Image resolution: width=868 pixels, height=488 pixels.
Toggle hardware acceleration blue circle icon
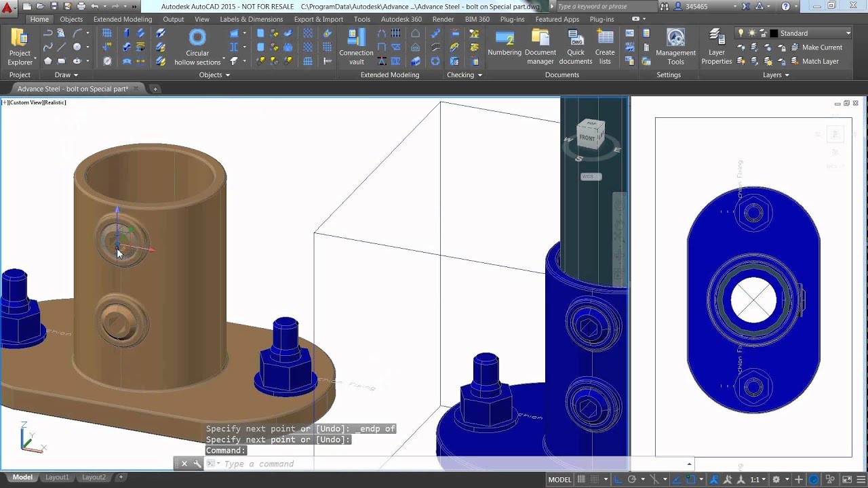click(814, 479)
